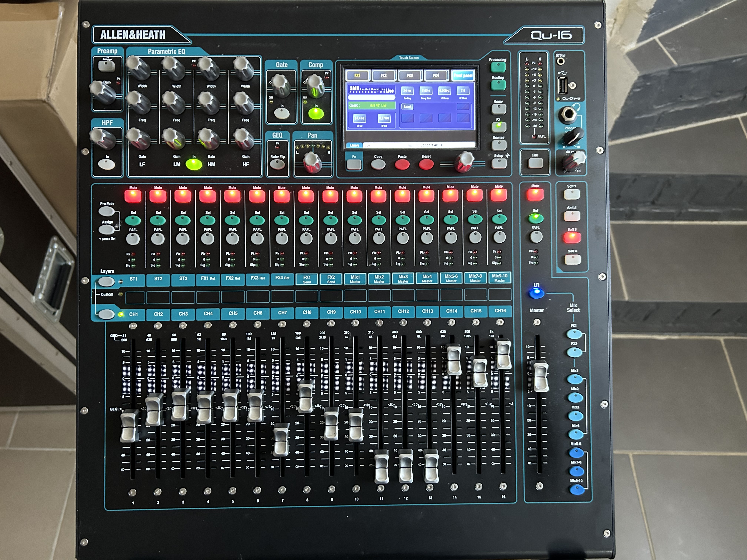
Task: Toggle Mute on the CH16 strip
Action: pos(499,195)
